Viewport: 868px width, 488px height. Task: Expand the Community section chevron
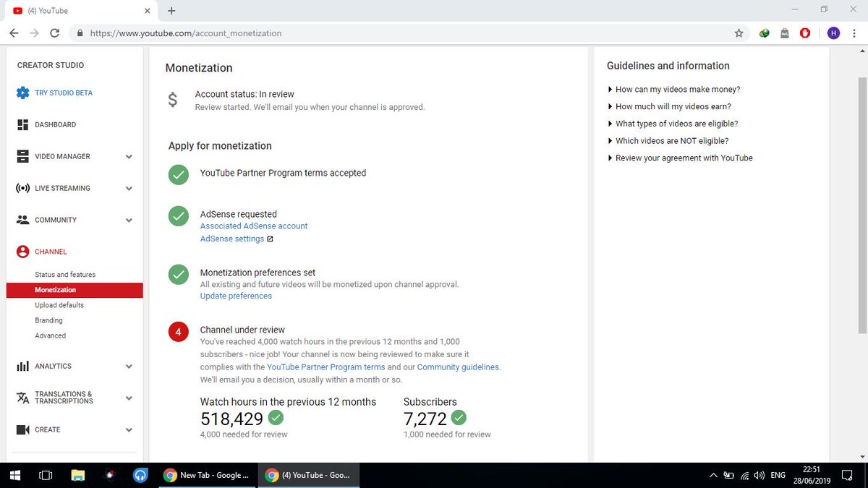129,221
